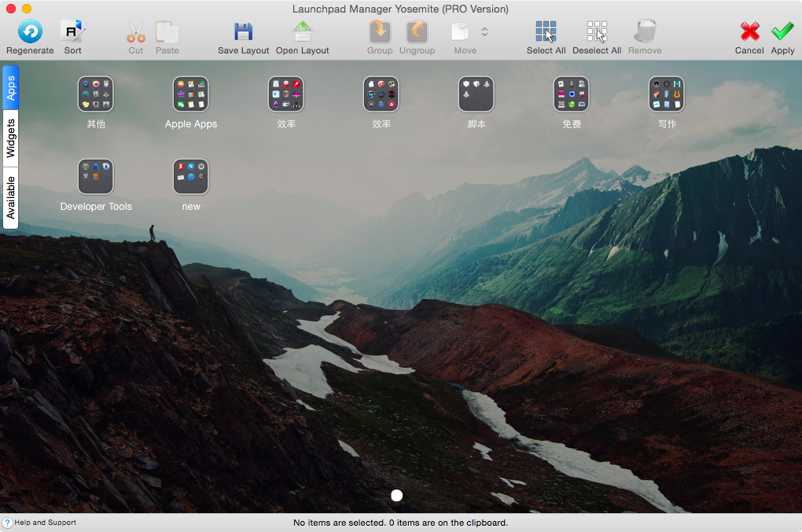Click the Regenerate toolbar icon
The image size is (802, 532).
point(30,31)
